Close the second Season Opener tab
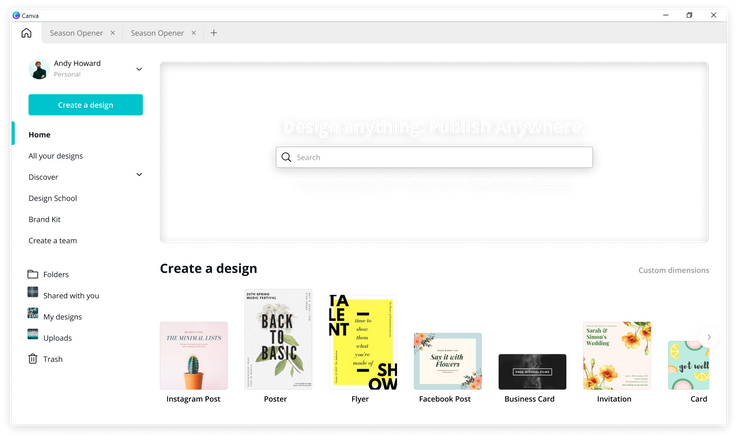738x438 pixels. click(x=193, y=33)
